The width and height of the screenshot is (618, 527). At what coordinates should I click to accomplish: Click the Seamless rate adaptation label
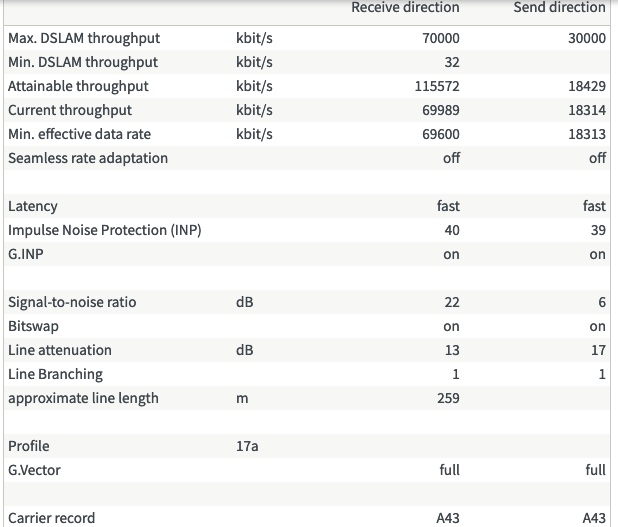coord(88,158)
